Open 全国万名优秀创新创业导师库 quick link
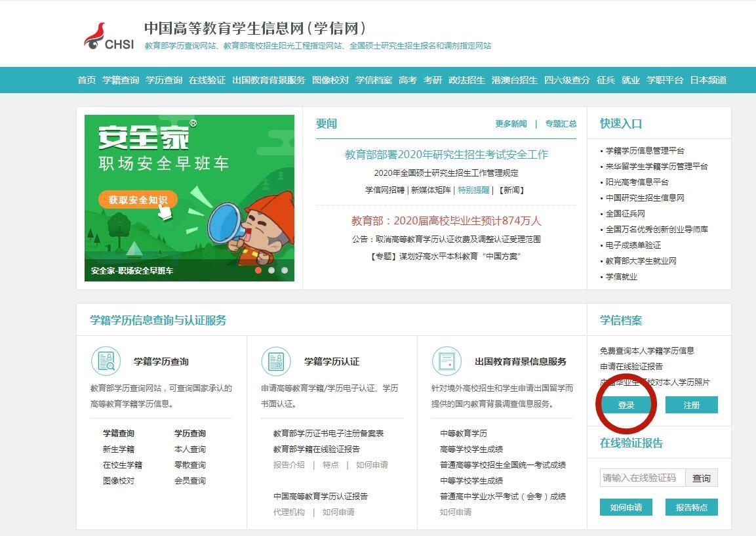Screen dimensions: 756x536 (x=657, y=229)
